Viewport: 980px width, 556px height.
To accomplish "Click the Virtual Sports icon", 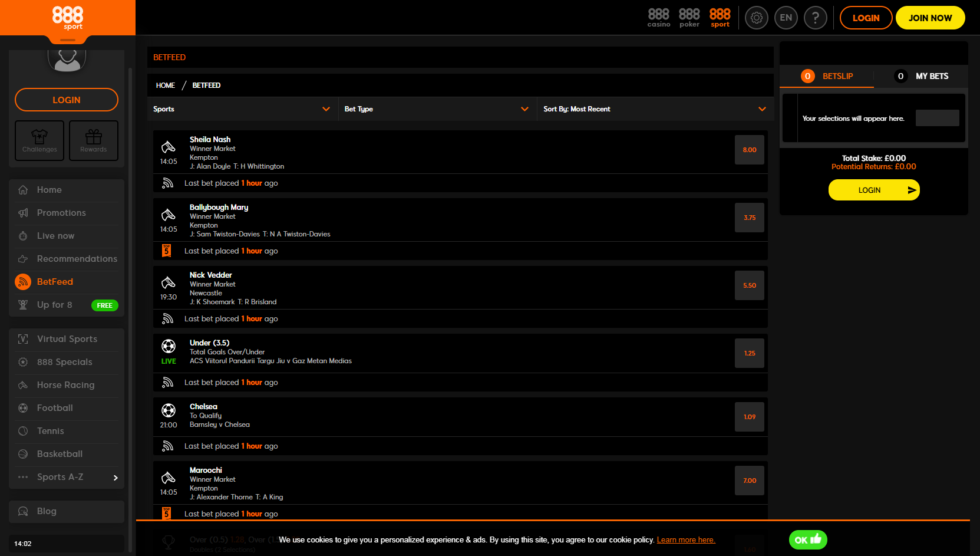I will tap(23, 339).
